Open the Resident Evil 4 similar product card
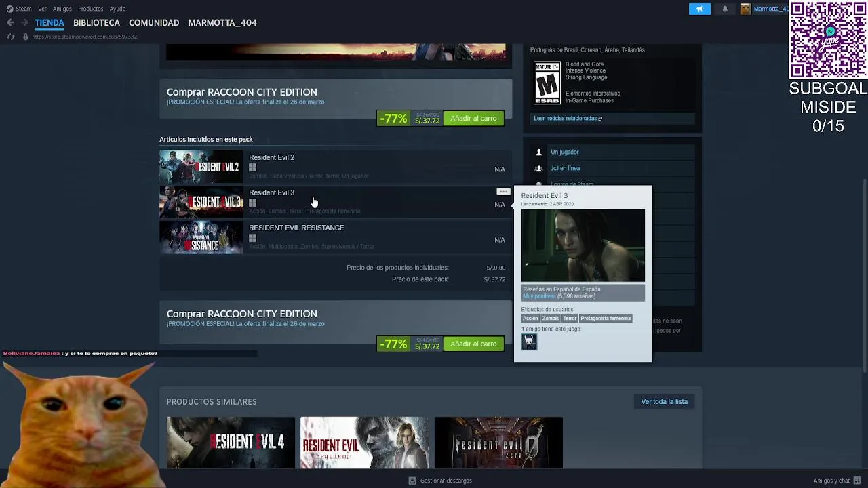Screen dimensions: 868x488 tap(231, 443)
